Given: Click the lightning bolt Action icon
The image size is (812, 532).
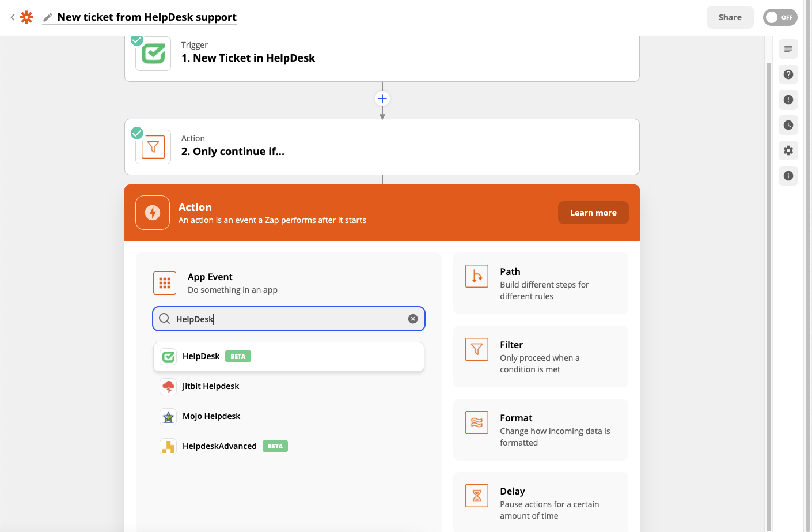Looking at the screenshot, I should click(x=153, y=213).
